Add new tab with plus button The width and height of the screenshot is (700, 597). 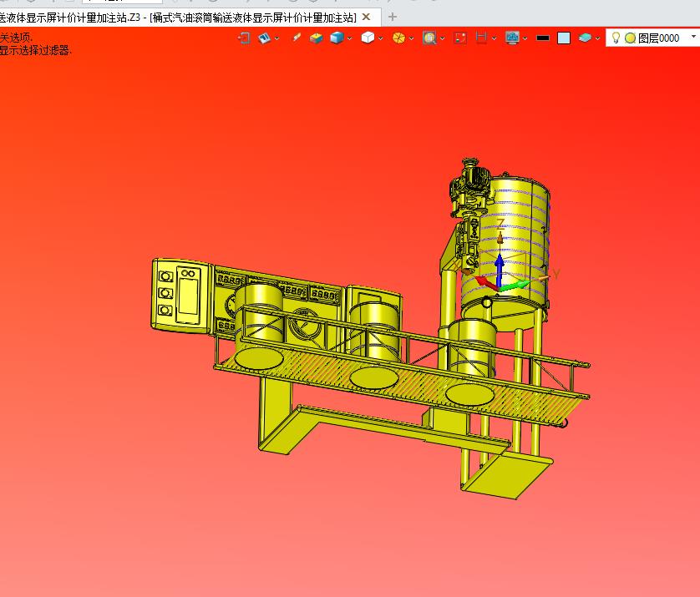point(393,17)
